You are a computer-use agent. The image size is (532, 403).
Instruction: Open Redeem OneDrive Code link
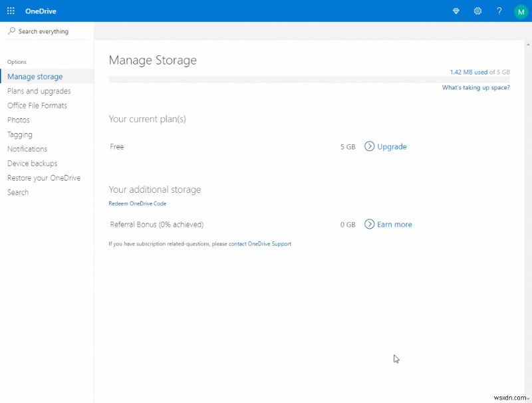(138, 203)
